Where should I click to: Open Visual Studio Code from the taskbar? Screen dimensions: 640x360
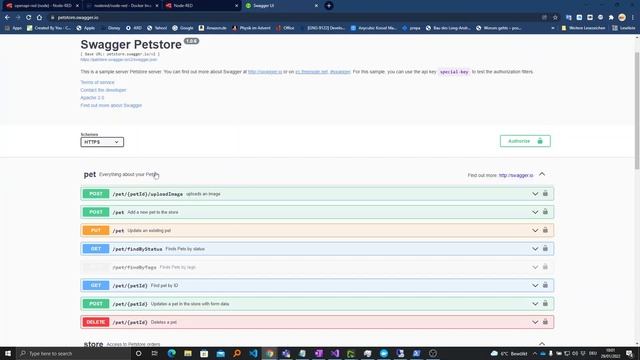click(x=253, y=353)
